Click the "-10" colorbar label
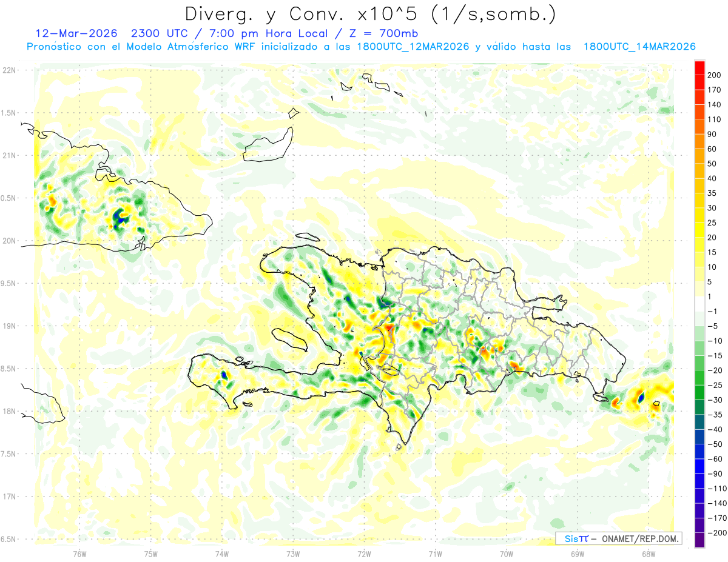728x562 pixels. tap(715, 341)
